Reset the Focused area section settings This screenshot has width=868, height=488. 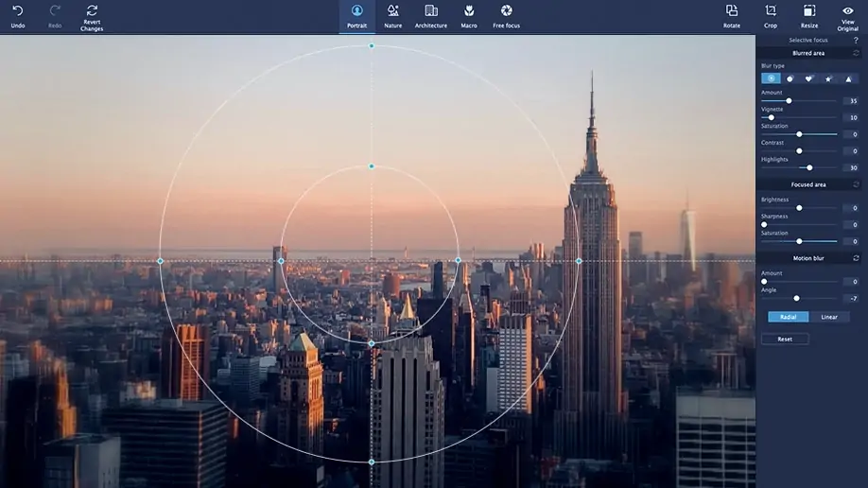click(x=856, y=184)
